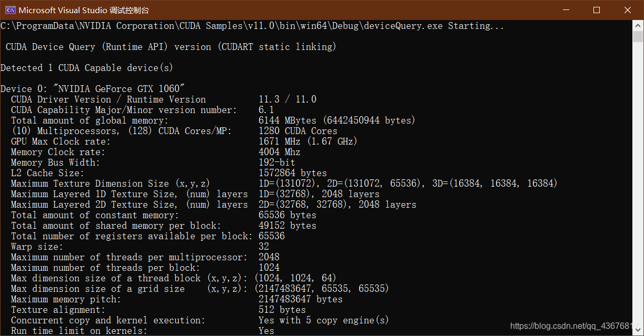Click 'GPU Max Clock rate' label
This screenshot has width=644, height=336.
tap(61, 141)
